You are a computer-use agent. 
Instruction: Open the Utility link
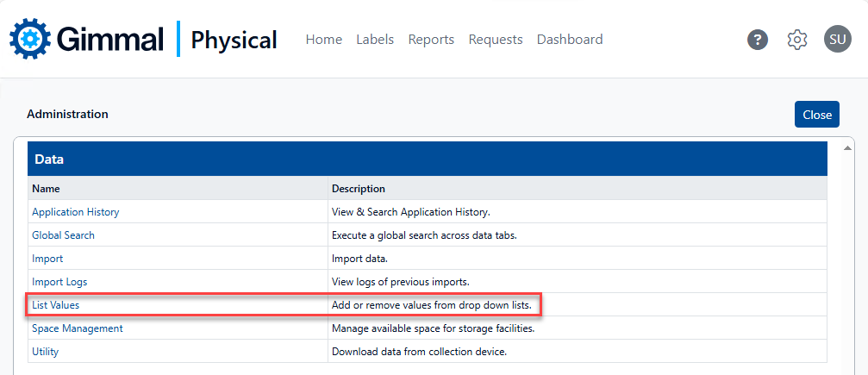(46, 351)
